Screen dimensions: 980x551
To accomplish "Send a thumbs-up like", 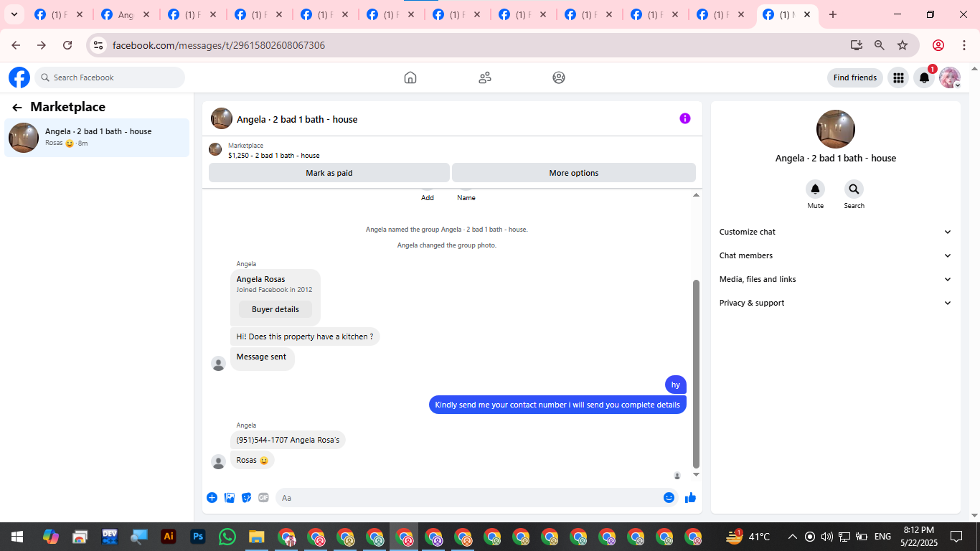I will point(690,497).
